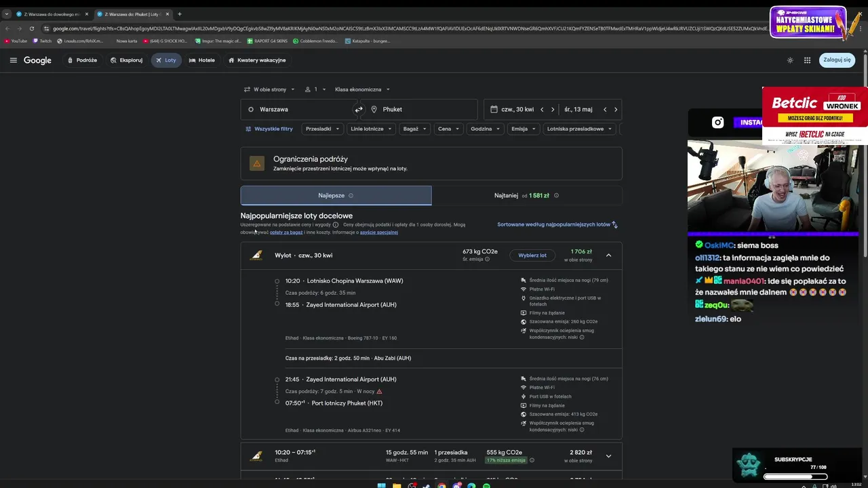Screen dimensions: 868x488
Task: Open the Godzina filter dropdown
Action: coord(485,129)
